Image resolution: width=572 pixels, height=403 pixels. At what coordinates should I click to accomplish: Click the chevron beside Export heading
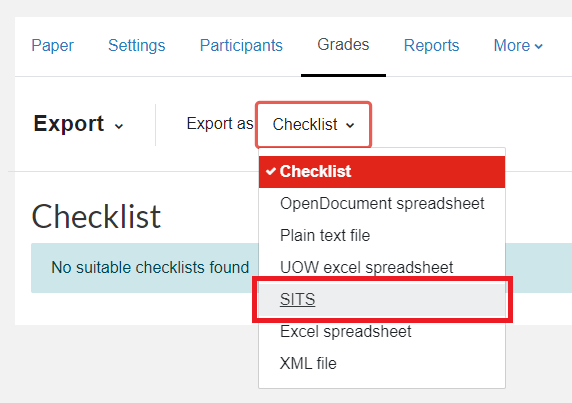(x=119, y=126)
